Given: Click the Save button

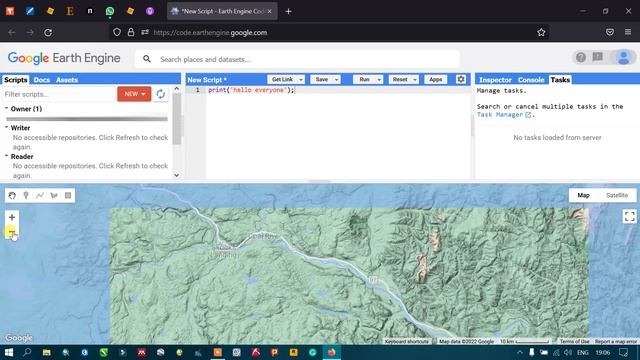Looking at the screenshot, I should (x=322, y=80).
